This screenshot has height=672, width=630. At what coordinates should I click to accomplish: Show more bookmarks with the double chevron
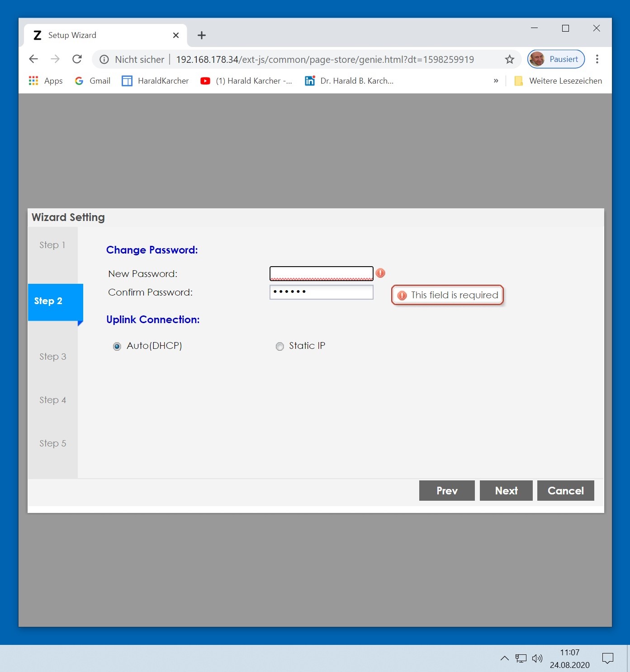click(496, 81)
